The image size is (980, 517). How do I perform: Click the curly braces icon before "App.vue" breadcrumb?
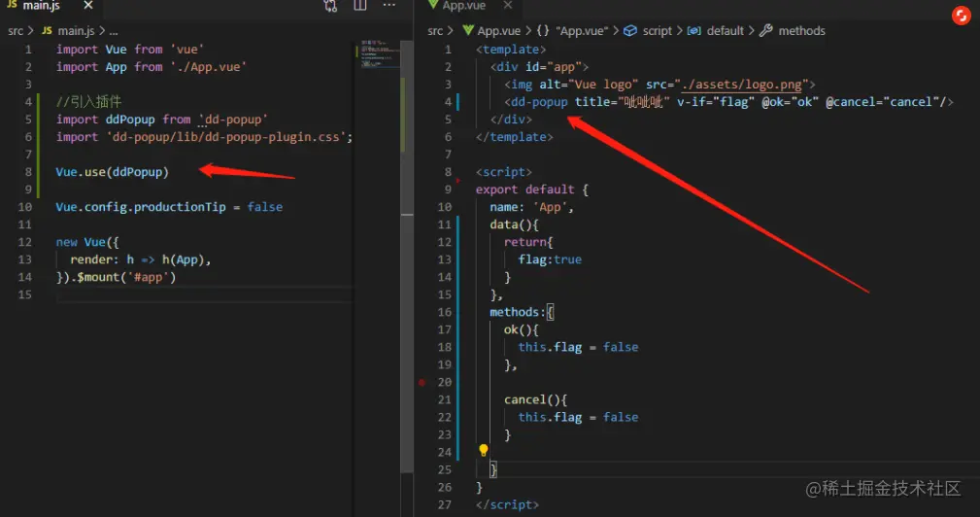(543, 31)
